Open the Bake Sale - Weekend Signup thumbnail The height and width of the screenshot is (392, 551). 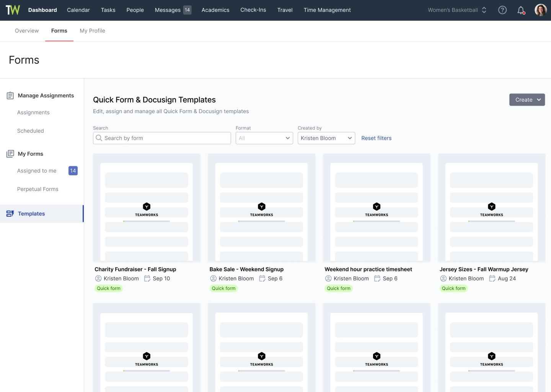[x=262, y=207]
